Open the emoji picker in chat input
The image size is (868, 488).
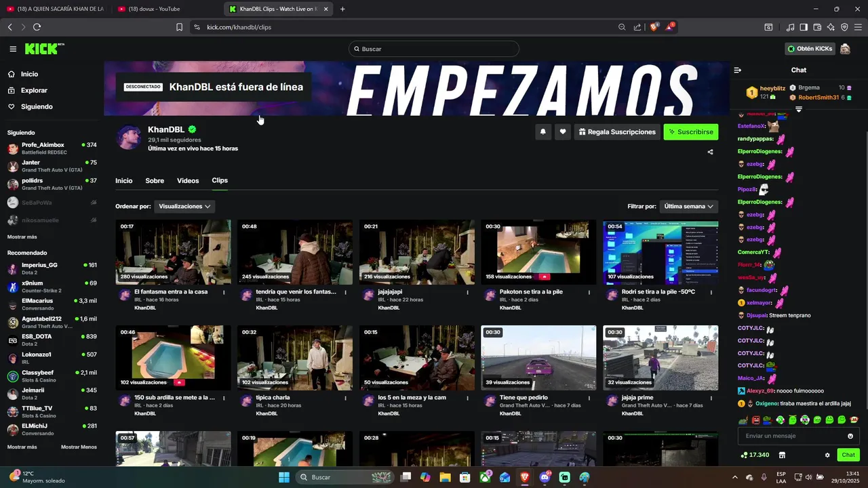click(x=850, y=436)
